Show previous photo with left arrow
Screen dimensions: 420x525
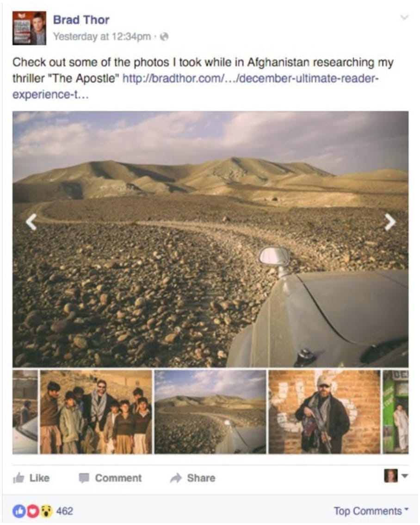pyautogui.click(x=31, y=222)
